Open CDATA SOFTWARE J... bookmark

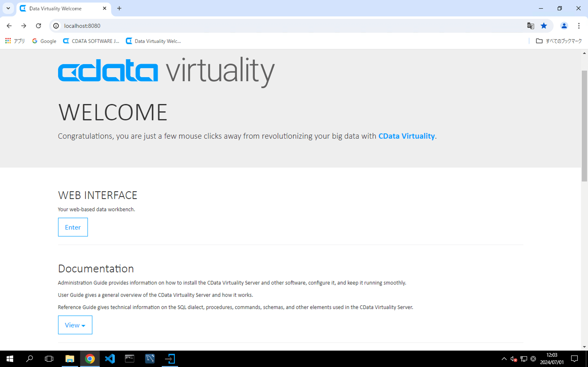pos(91,41)
